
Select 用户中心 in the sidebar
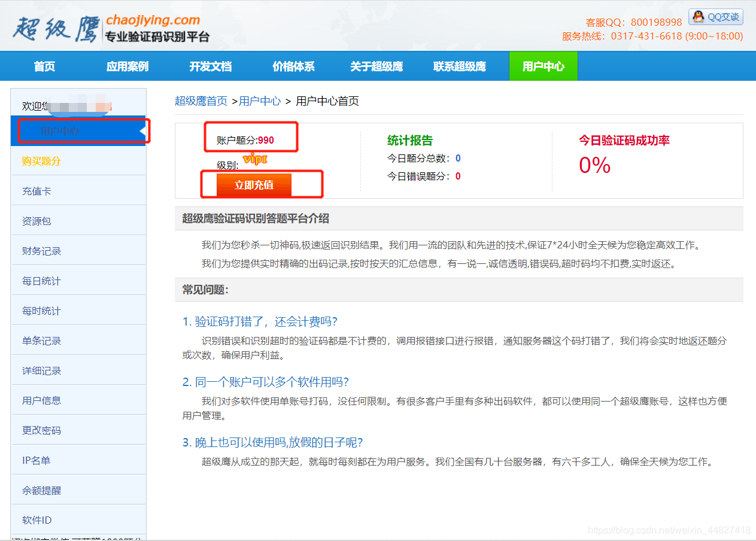(78, 130)
